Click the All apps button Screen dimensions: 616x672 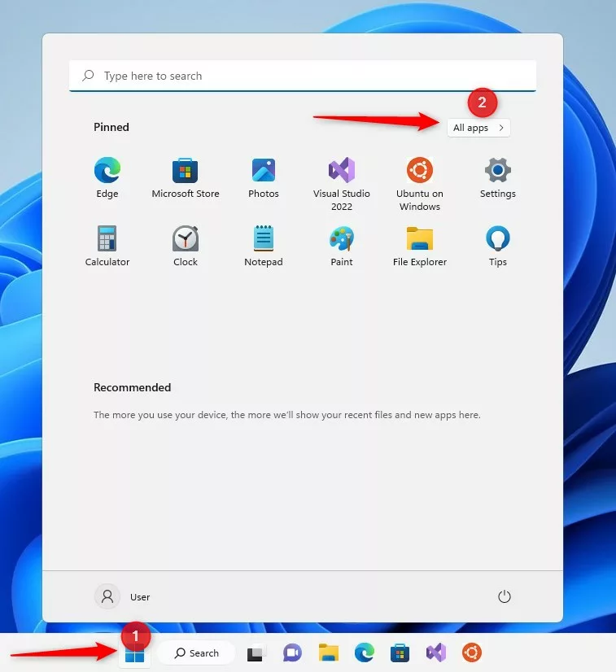[x=478, y=128]
